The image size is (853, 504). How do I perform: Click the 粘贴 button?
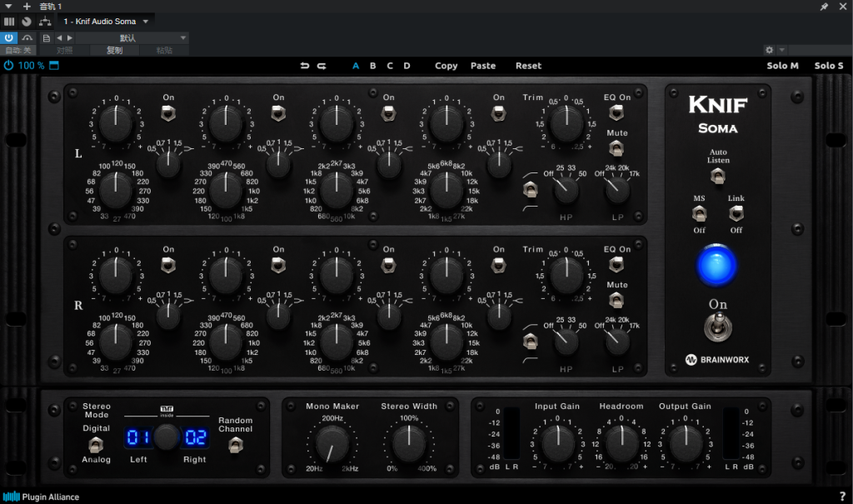[x=164, y=51]
